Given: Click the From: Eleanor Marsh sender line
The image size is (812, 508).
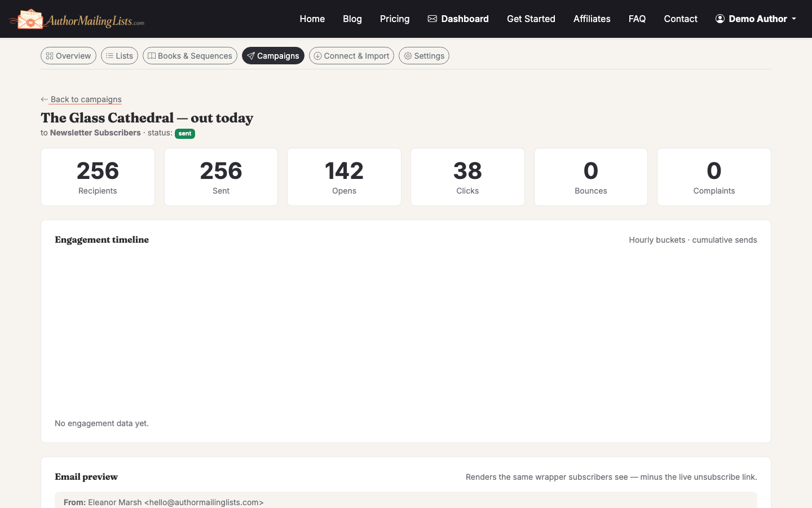Looking at the screenshot, I should (x=164, y=502).
